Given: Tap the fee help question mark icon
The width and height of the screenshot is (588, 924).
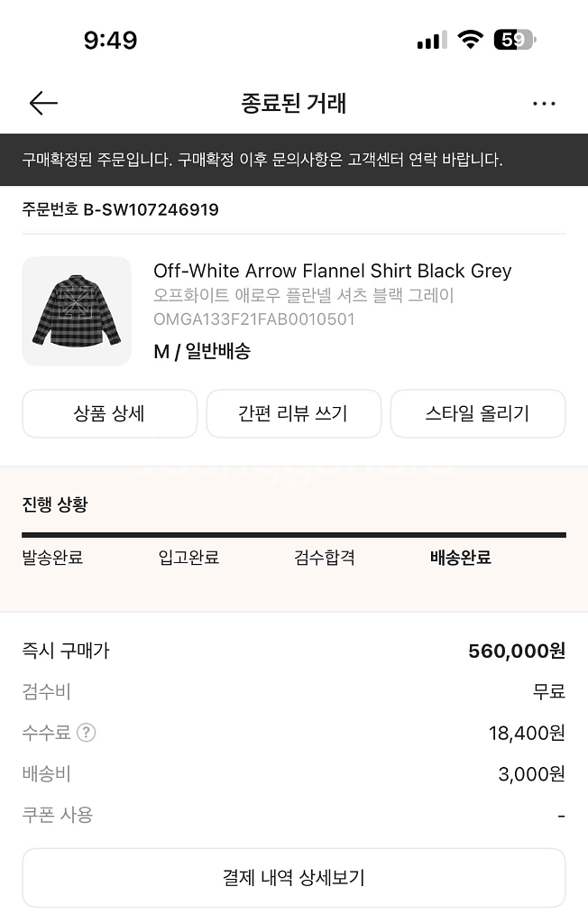Looking at the screenshot, I should 87,733.
